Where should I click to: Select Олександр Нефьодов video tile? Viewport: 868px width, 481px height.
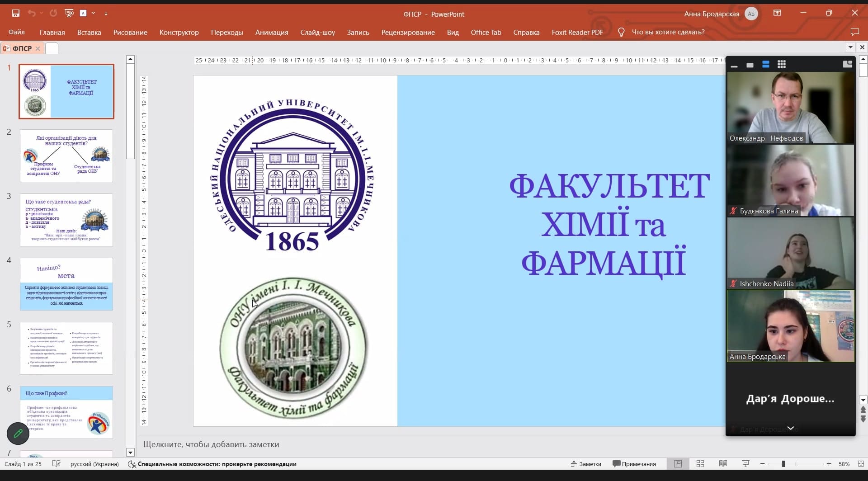point(791,108)
